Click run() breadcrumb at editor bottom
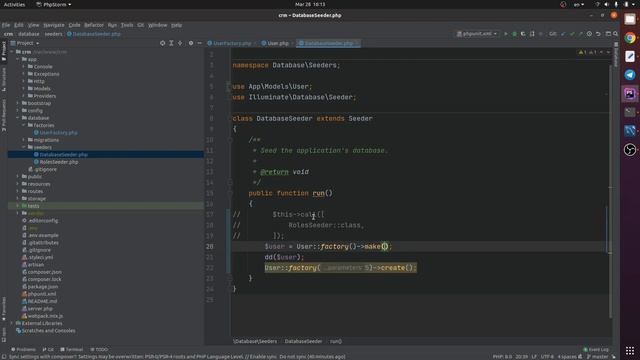 tap(336, 341)
